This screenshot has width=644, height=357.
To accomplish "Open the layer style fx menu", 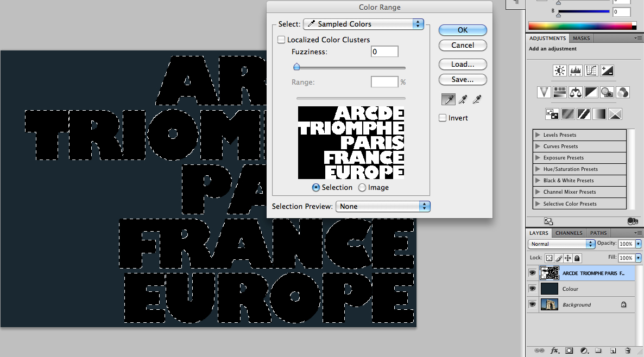I will [x=554, y=350].
